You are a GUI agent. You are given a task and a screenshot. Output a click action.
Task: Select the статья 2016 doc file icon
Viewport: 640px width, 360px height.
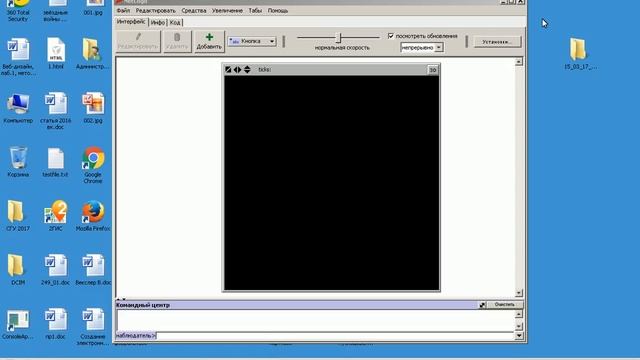[56, 111]
